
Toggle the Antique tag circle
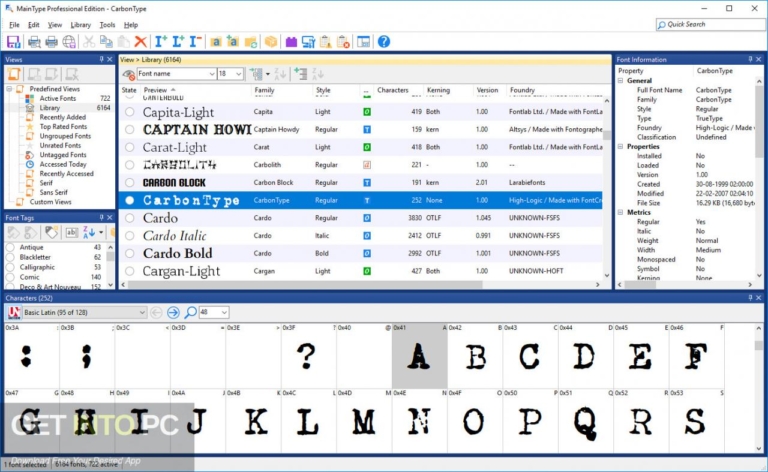10,247
